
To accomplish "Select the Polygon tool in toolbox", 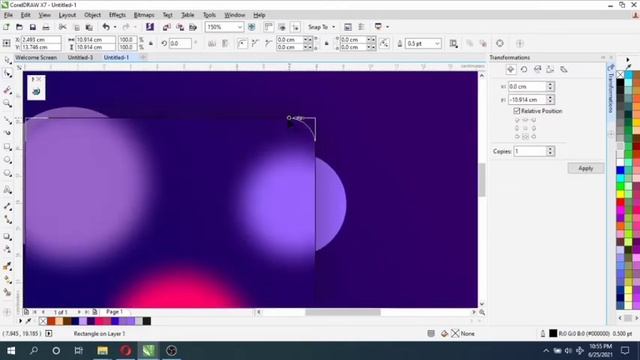I will click(x=7, y=173).
